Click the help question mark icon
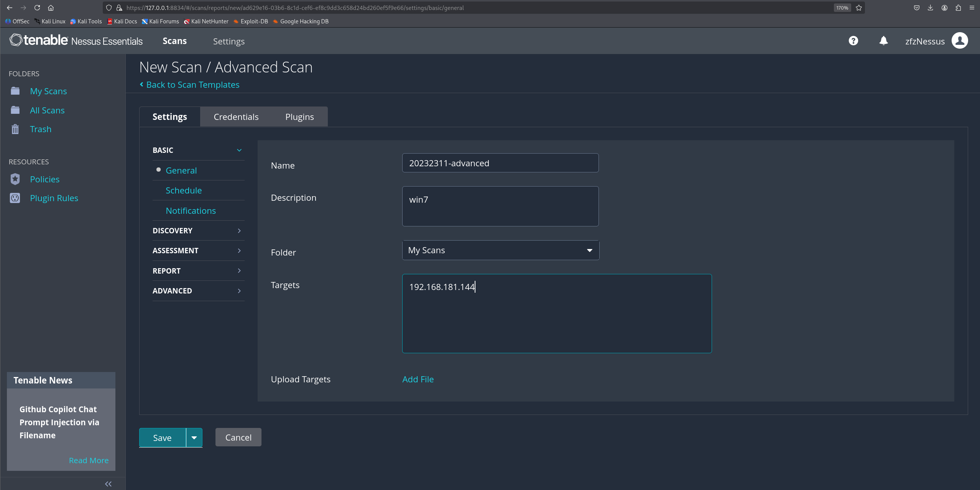The image size is (980, 490). 853,41
